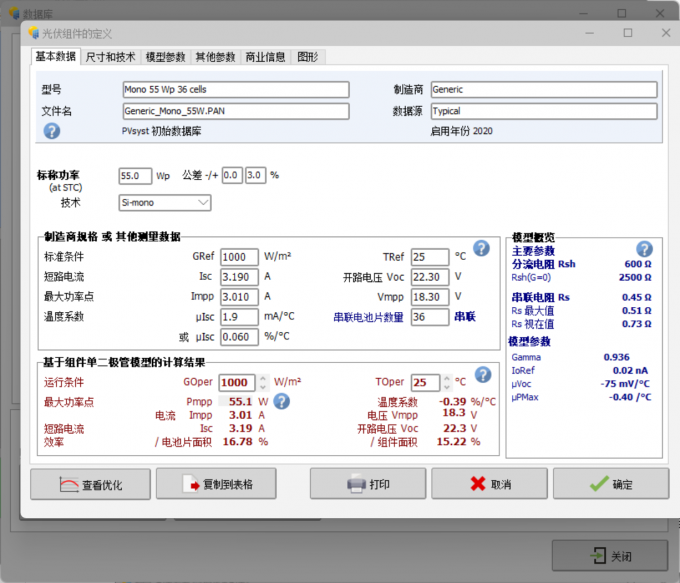Click 查看优化 button
This screenshot has width=680, height=583.
pyautogui.click(x=91, y=484)
